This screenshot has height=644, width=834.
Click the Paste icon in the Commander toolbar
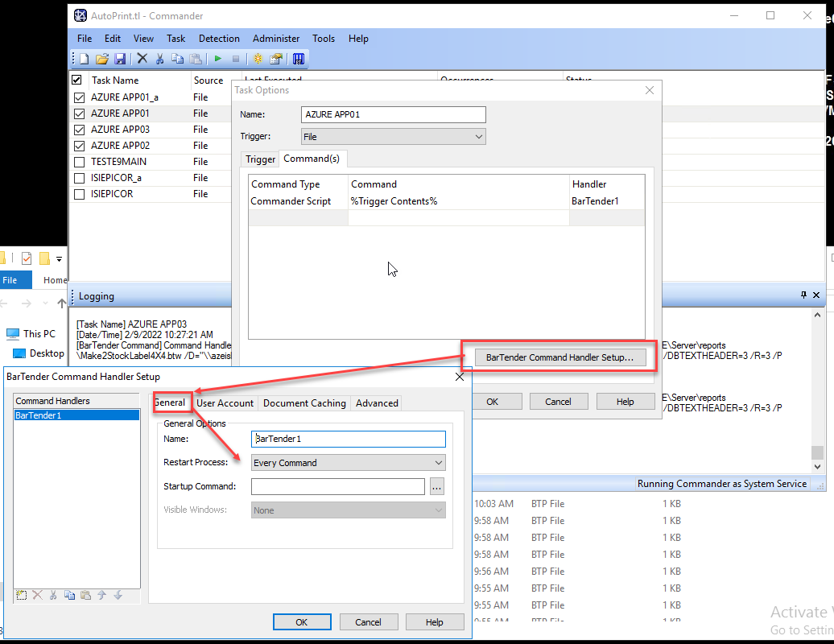coord(196,59)
